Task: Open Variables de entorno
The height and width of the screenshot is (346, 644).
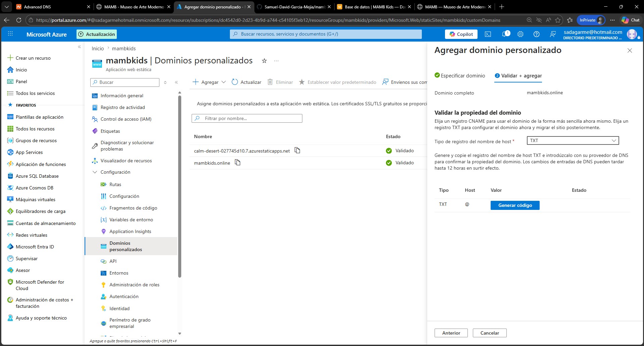Action: [131, 220]
